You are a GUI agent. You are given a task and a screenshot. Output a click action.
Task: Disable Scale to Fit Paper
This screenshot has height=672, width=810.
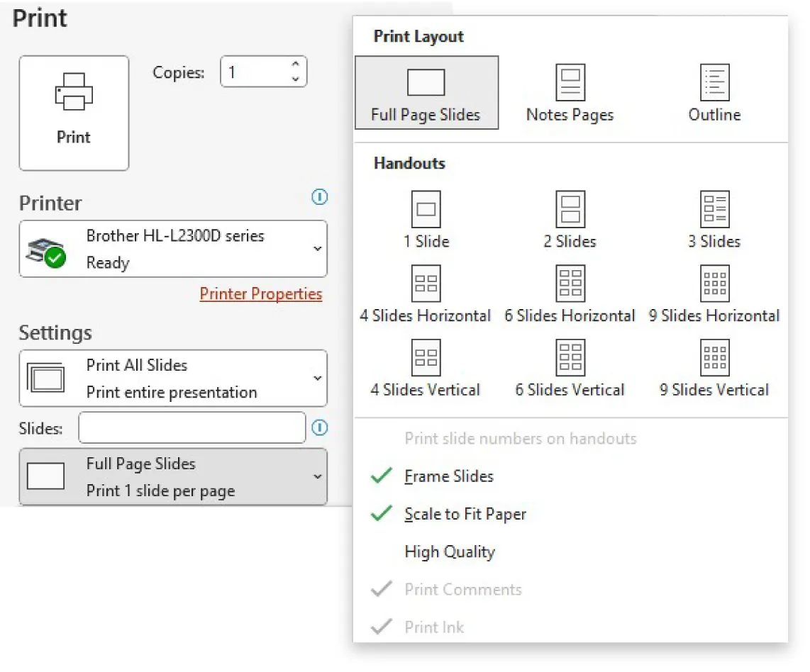click(465, 514)
